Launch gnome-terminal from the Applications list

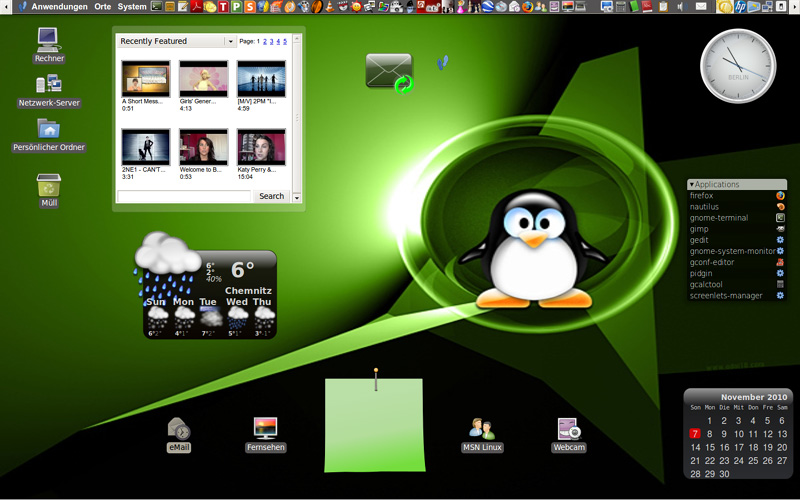click(x=737, y=218)
